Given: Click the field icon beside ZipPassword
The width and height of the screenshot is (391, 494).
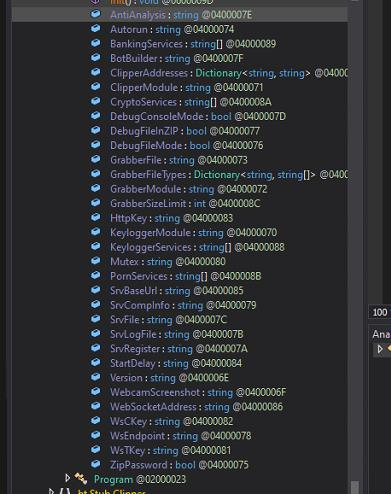Looking at the screenshot, I should (x=96, y=464).
